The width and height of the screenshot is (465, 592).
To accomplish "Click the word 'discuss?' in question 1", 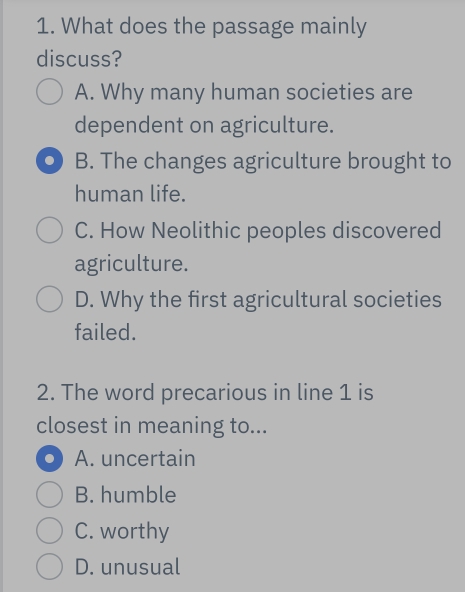I will (79, 59).
